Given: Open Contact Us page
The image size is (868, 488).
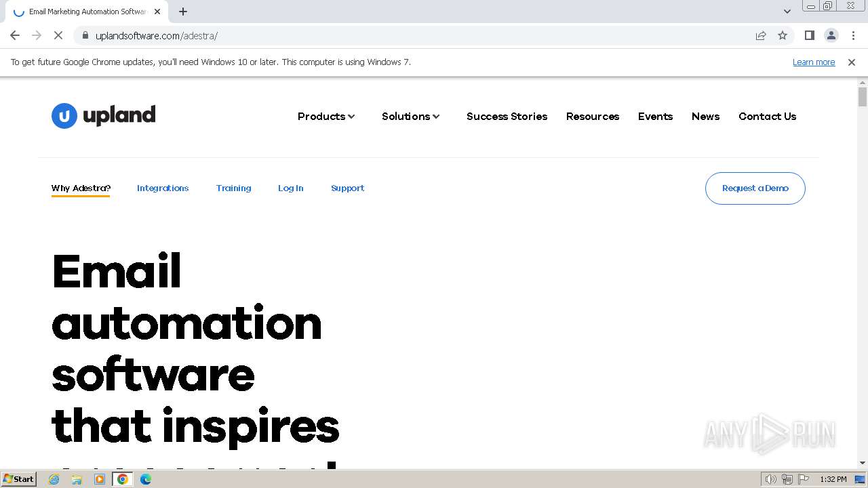Looking at the screenshot, I should (x=767, y=117).
